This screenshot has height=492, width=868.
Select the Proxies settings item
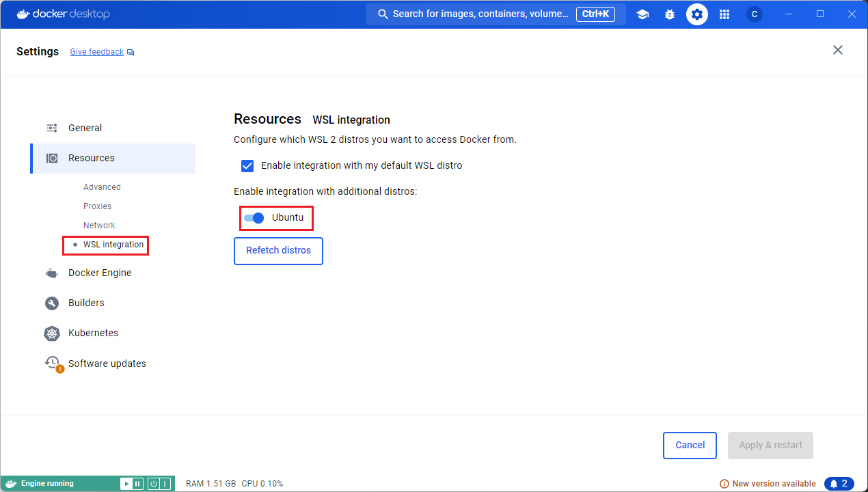[97, 206]
